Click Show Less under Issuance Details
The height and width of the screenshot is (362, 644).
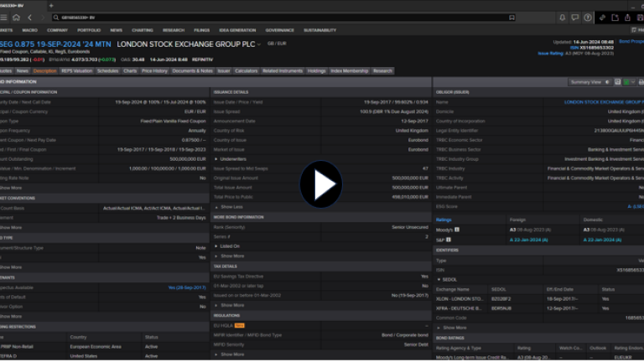(231, 206)
